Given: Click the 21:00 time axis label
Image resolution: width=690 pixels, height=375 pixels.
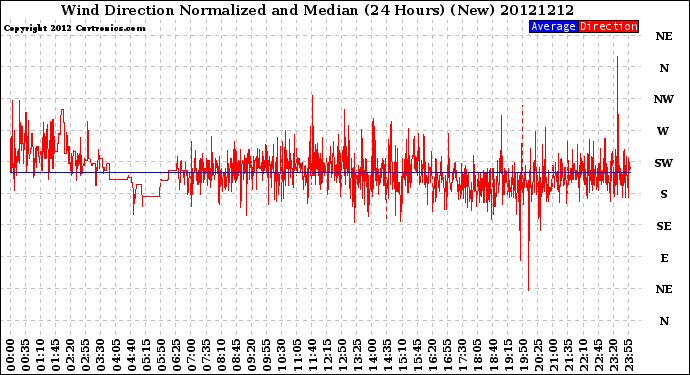Looking at the screenshot, I should pyautogui.click(x=553, y=355).
